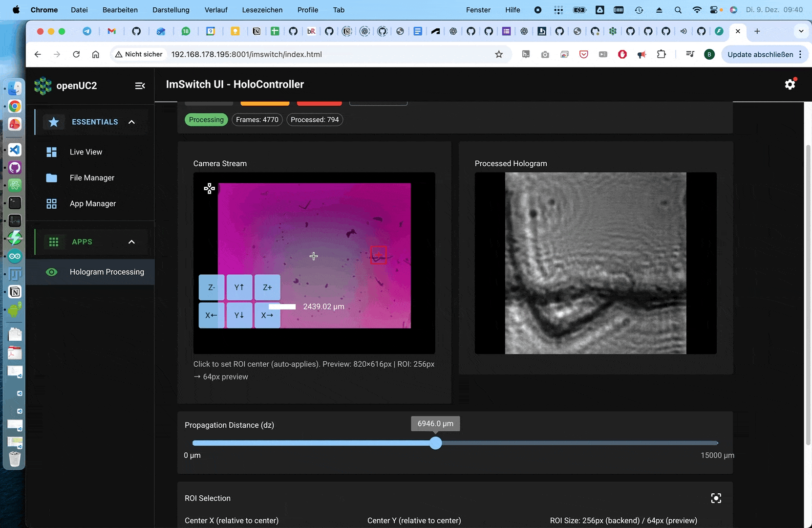Bookmark the page with the star icon
This screenshot has height=528, width=812.
498,54
